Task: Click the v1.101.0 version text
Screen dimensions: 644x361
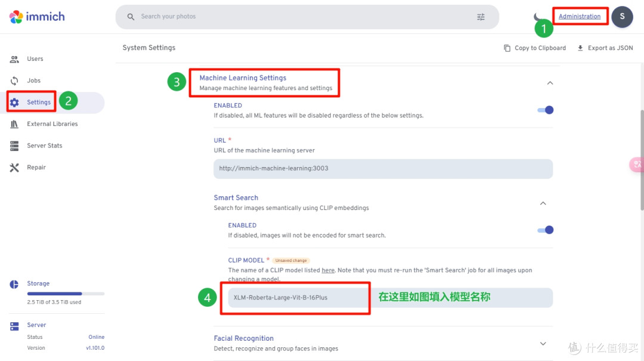Action: click(x=95, y=348)
